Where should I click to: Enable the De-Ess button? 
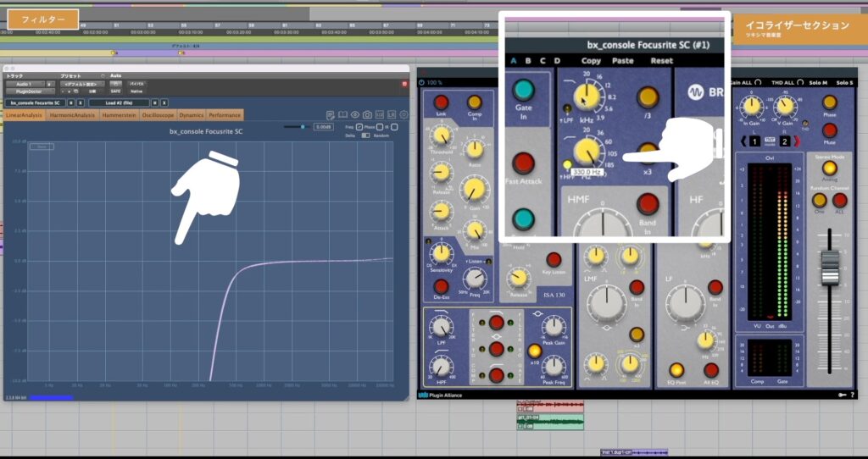[x=441, y=286]
